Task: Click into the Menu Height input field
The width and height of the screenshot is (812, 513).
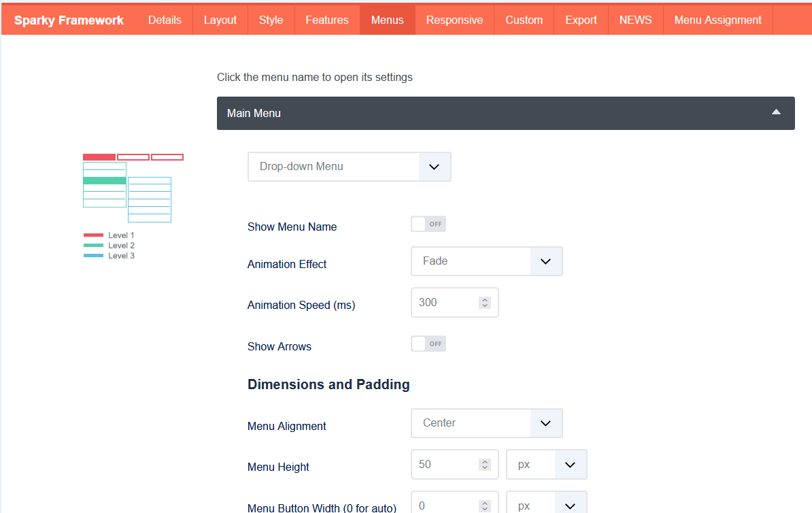Action: 445,465
